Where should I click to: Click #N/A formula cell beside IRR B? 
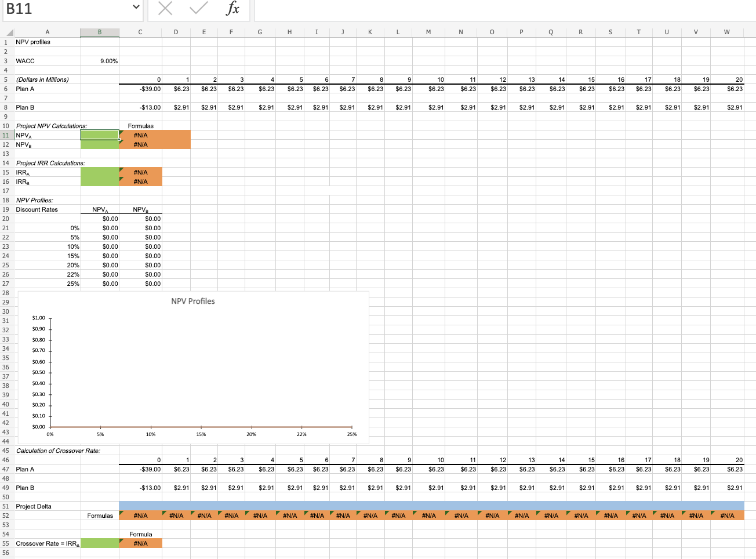[141, 182]
